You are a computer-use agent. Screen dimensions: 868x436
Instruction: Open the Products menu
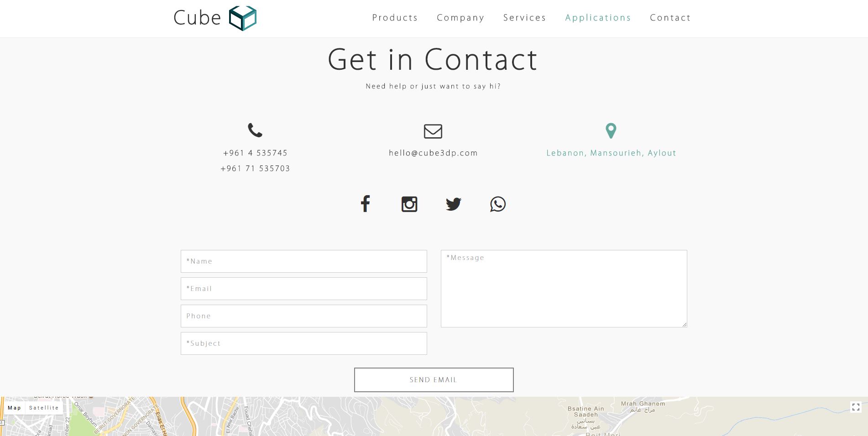click(395, 18)
